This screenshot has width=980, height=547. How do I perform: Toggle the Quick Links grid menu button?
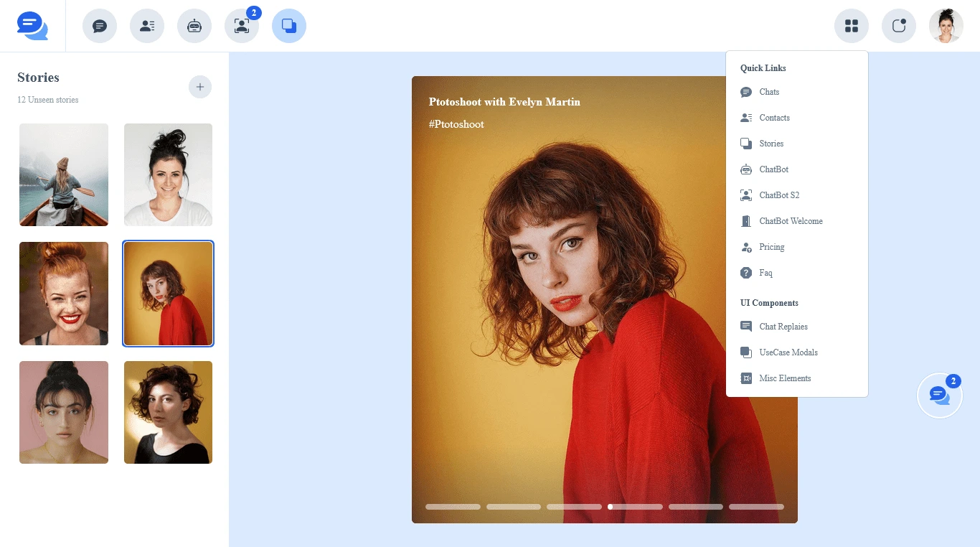pyautogui.click(x=852, y=26)
